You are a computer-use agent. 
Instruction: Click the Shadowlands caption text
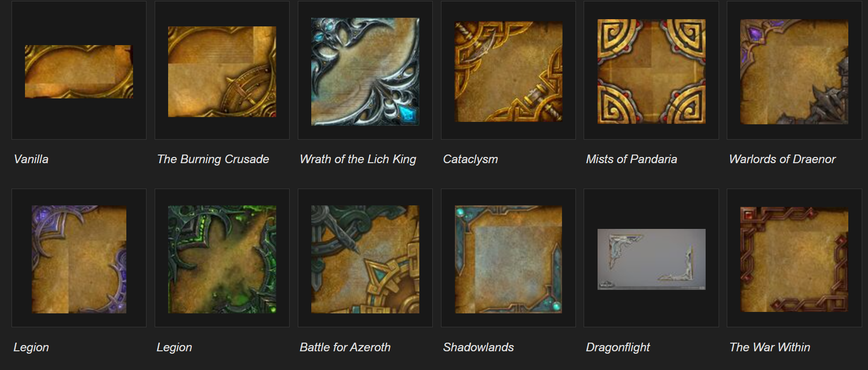click(x=478, y=347)
